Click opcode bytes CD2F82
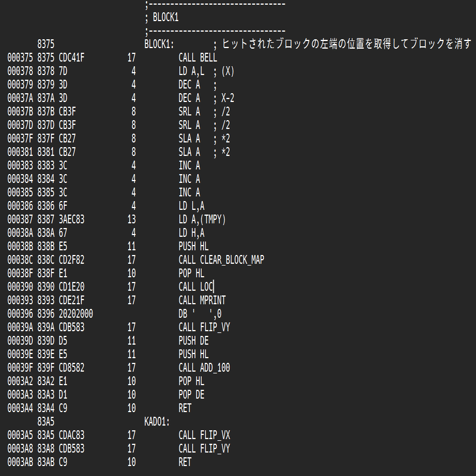Viewport: 476px width, 476px height. click(72, 260)
